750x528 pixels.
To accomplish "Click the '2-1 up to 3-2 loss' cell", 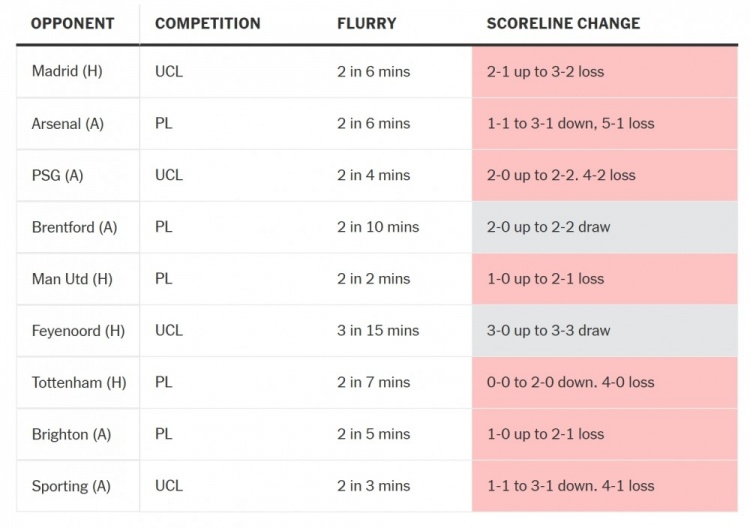I will (545, 72).
